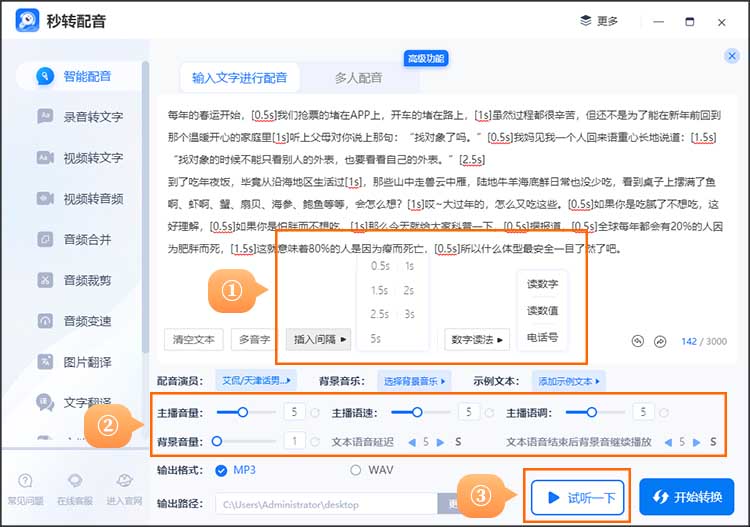Image resolution: width=750 pixels, height=527 pixels.
Task: Click the 主播语调 value box
Action: pyautogui.click(x=643, y=412)
